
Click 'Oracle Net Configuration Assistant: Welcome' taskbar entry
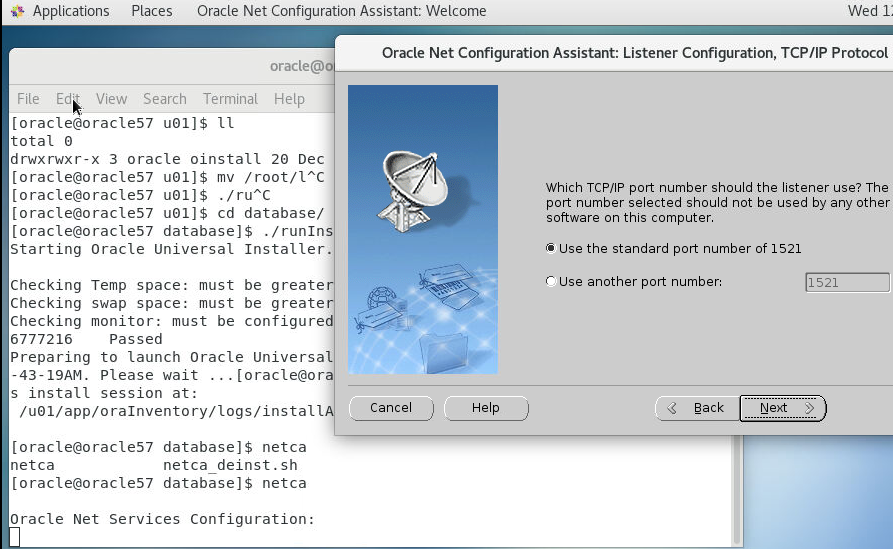[x=342, y=11]
